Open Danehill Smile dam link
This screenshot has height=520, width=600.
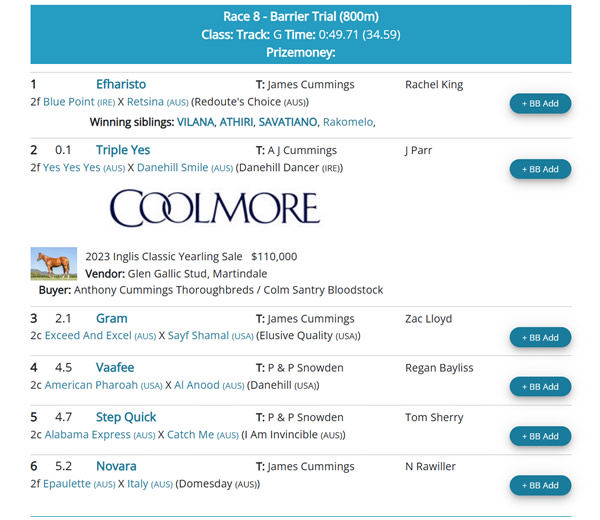(x=173, y=168)
